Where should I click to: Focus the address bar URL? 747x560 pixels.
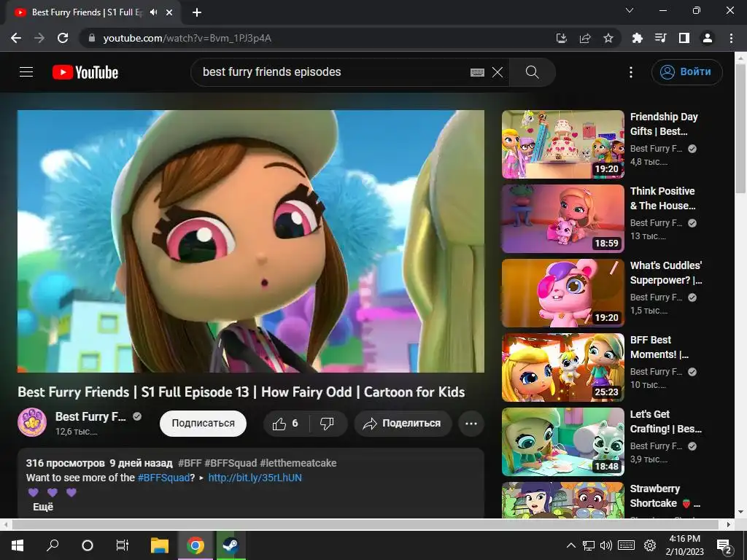(187, 38)
